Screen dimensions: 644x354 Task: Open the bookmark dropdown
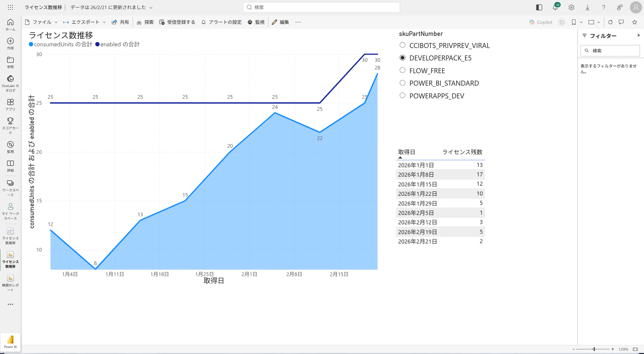coord(577,22)
